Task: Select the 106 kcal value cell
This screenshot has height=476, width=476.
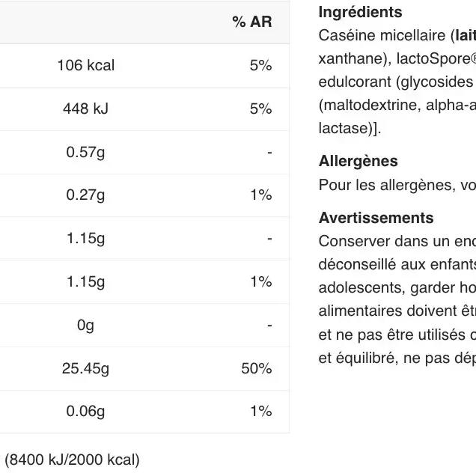Action: coord(86,65)
